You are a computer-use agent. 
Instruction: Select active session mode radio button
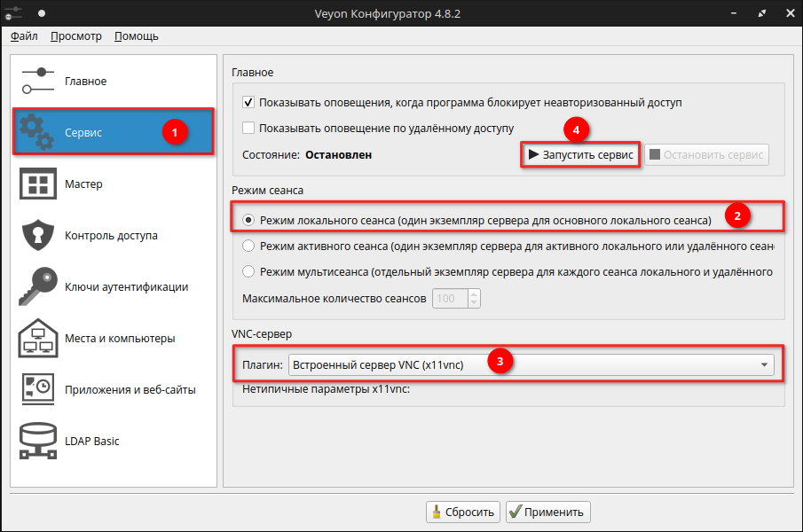tap(248, 246)
